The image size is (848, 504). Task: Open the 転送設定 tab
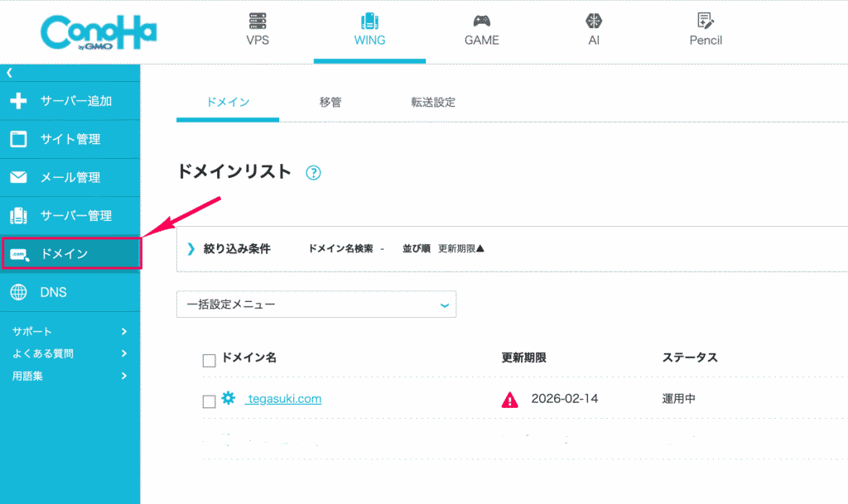pyautogui.click(x=433, y=103)
